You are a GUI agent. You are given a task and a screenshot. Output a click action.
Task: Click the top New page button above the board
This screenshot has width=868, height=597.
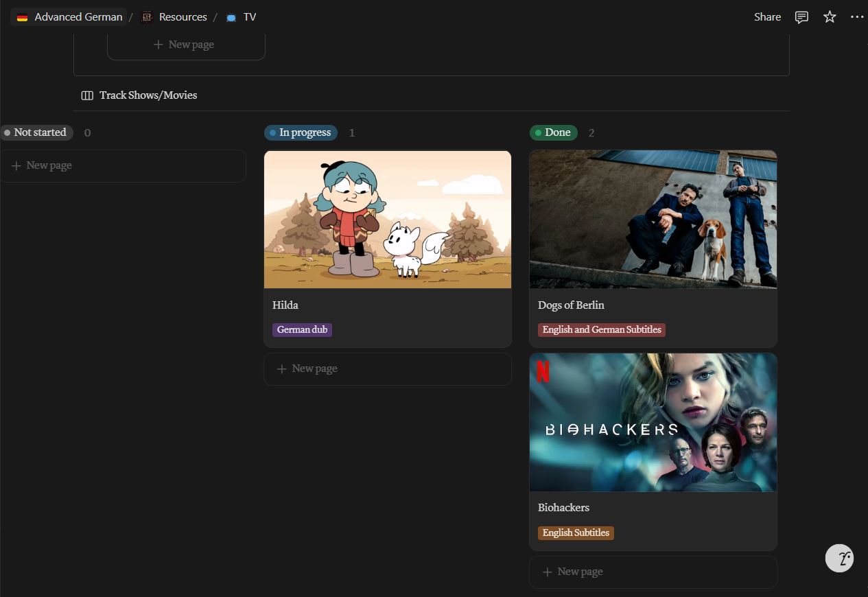186,45
